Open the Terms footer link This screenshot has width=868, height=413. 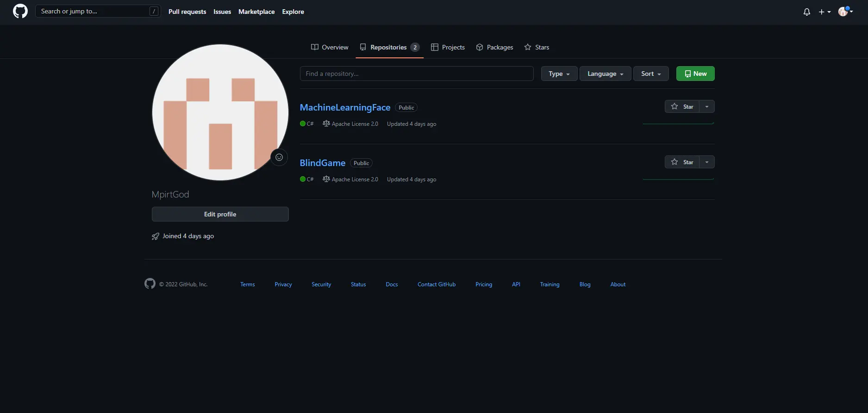click(248, 284)
